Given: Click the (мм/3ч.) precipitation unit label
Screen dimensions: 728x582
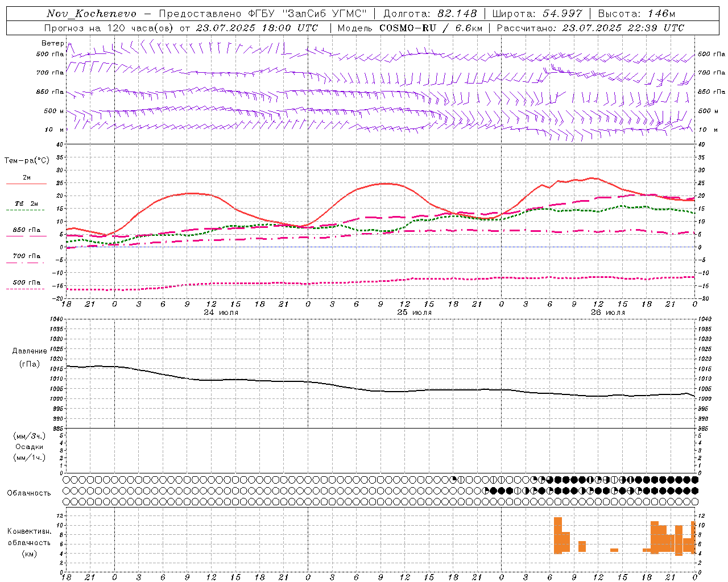Looking at the screenshot, I should pyautogui.click(x=30, y=436).
